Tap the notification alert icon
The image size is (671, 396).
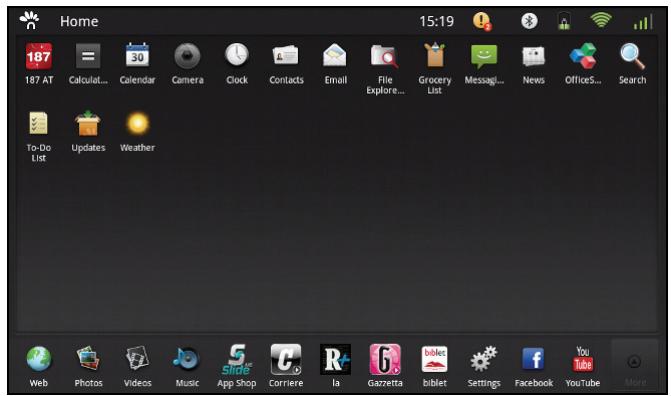click(x=482, y=21)
